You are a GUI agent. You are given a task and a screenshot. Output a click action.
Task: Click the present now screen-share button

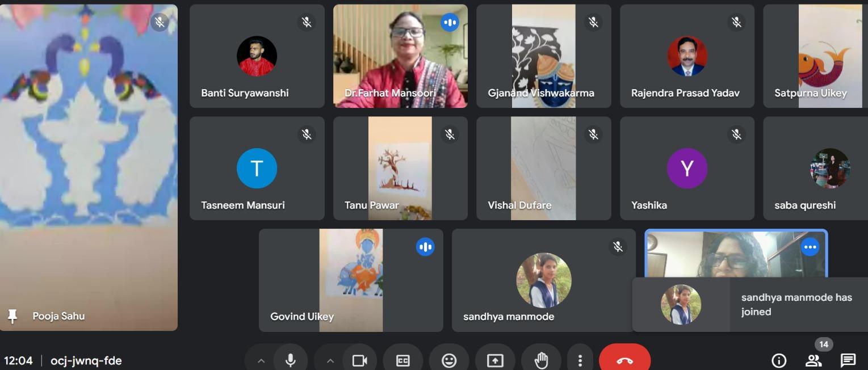click(495, 360)
